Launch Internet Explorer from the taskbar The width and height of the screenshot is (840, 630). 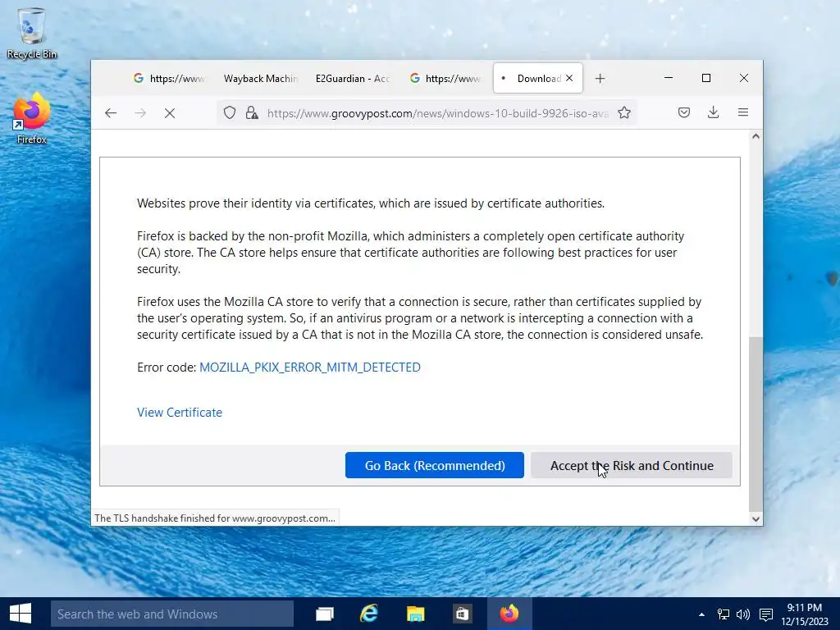pyautogui.click(x=369, y=614)
